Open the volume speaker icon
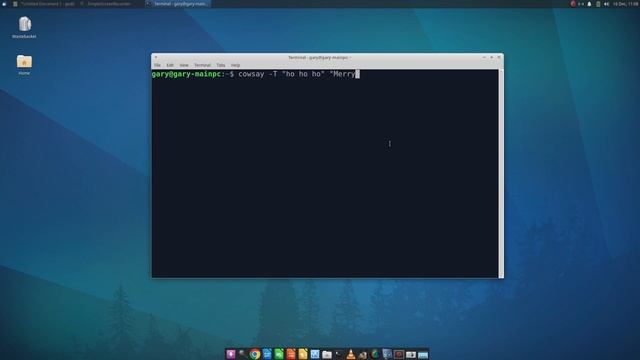640x360 pixels. pyautogui.click(x=606, y=4)
